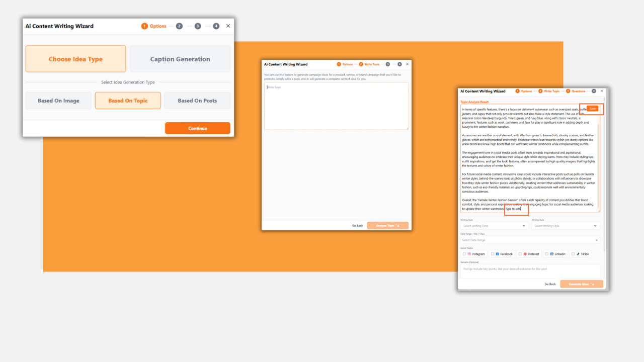Click Options step in Questions wizard

pos(523,91)
